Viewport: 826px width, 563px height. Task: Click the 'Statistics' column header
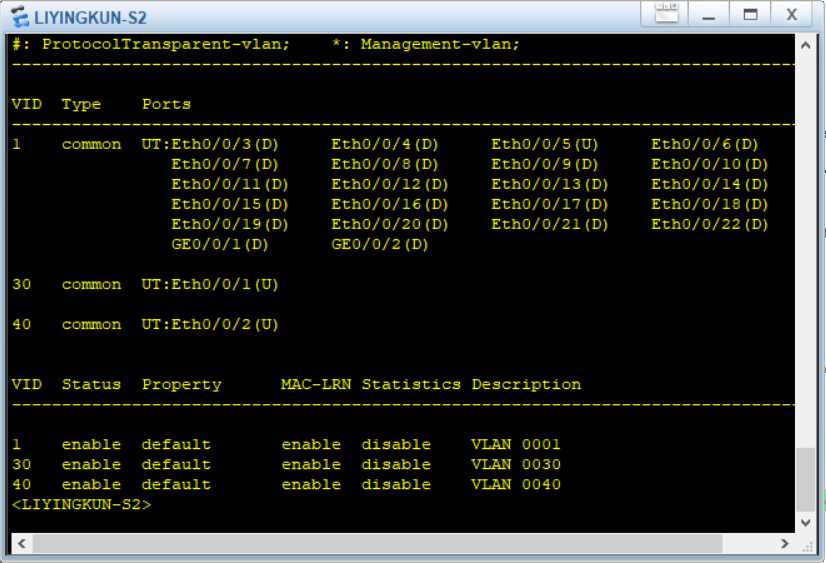click(x=411, y=384)
